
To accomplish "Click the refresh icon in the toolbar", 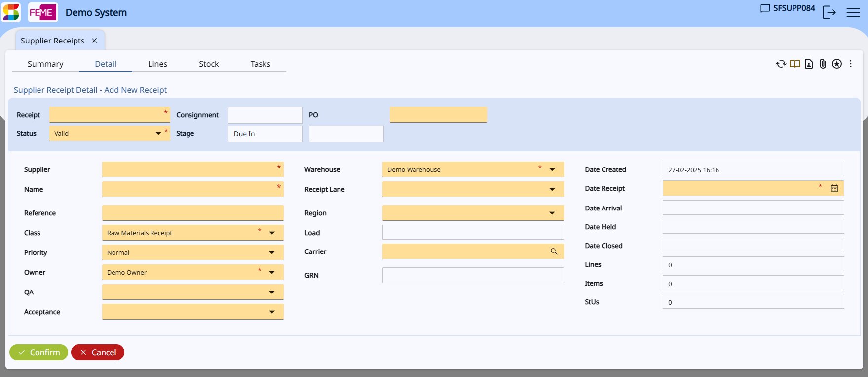I will (x=781, y=64).
